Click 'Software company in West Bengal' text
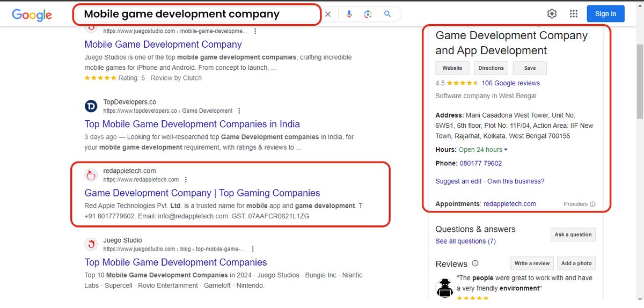644x308 pixels. (x=486, y=96)
